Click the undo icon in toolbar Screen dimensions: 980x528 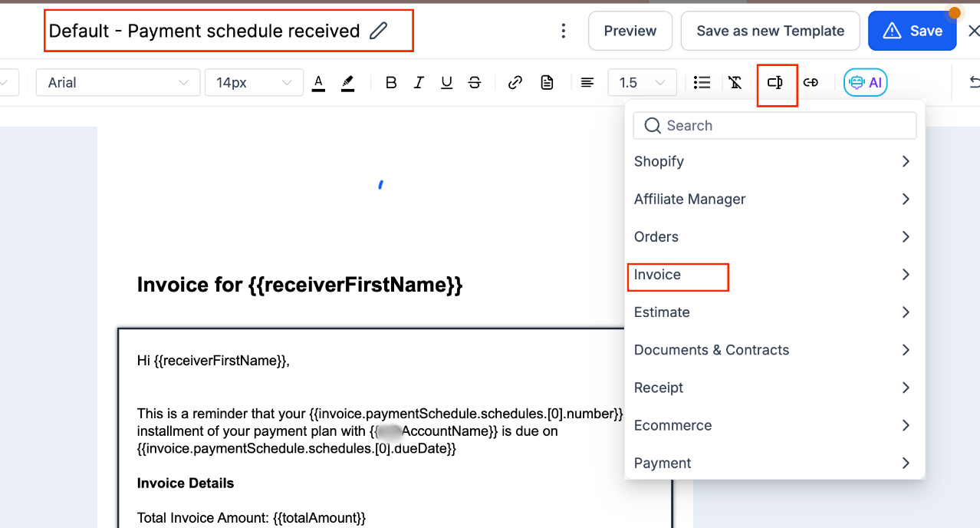point(975,83)
